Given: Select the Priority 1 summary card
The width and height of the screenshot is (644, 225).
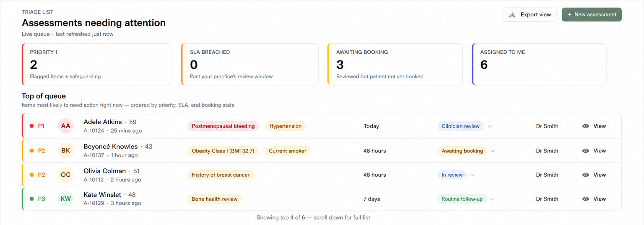Looking at the screenshot, I should (96, 64).
